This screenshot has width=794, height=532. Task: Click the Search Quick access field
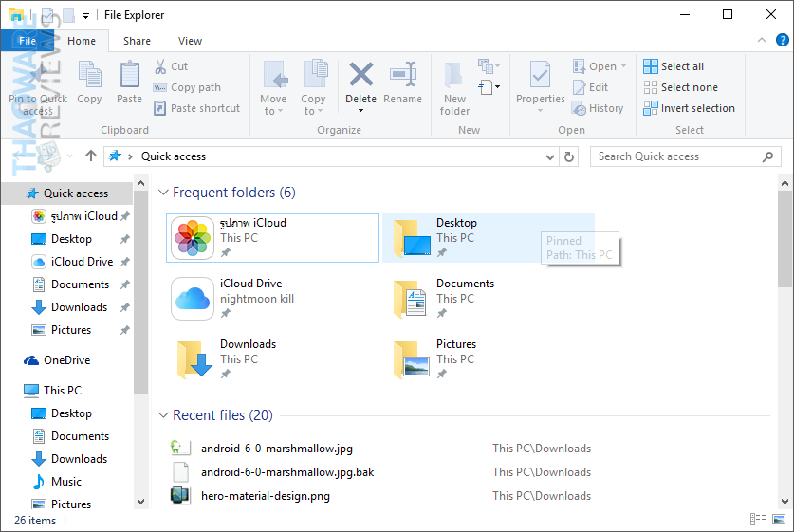point(685,156)
